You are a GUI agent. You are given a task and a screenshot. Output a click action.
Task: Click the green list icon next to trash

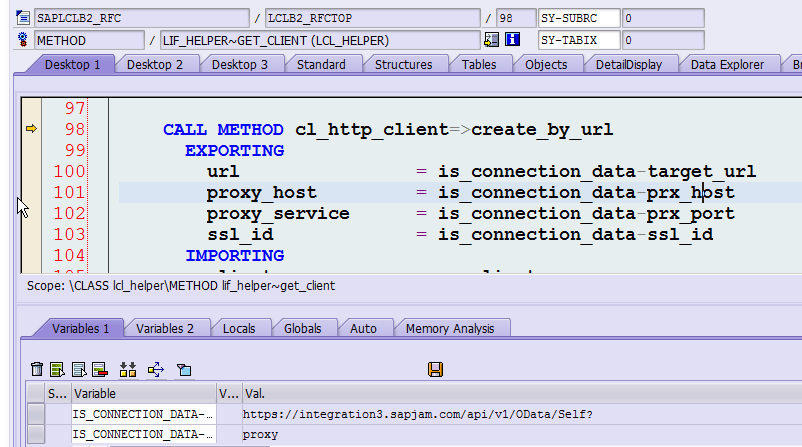tap(57, 369)
